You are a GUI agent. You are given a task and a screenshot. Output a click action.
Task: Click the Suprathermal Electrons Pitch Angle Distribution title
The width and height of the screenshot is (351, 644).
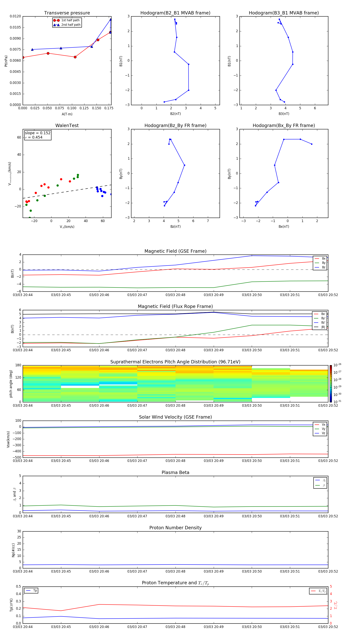point(175,362)
